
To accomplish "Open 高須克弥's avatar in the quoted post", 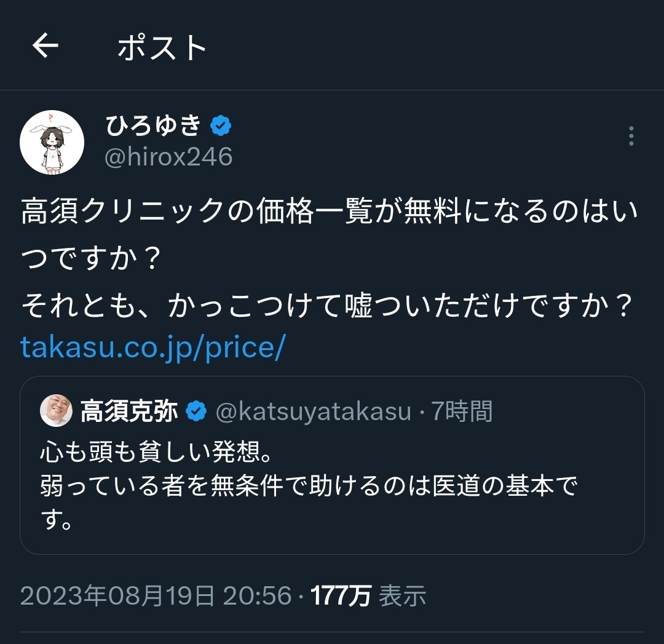I will click(x=57, y=410).
